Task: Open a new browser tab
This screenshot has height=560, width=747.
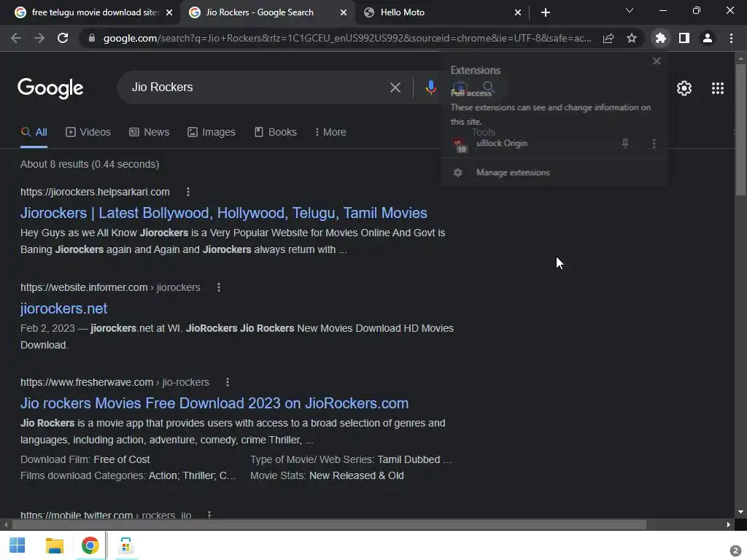Action: click(546, 12)
